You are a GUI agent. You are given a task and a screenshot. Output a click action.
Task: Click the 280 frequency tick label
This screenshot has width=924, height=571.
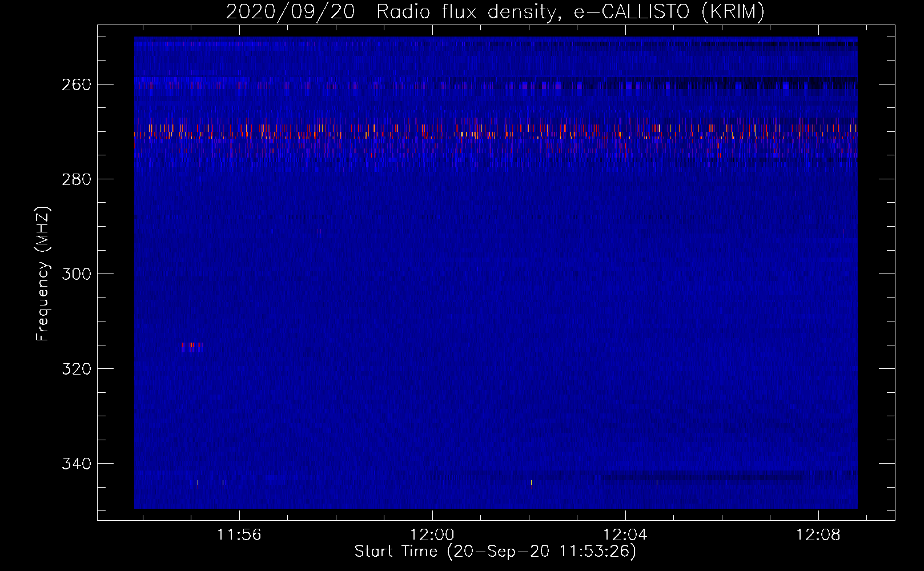click(77, 179)
